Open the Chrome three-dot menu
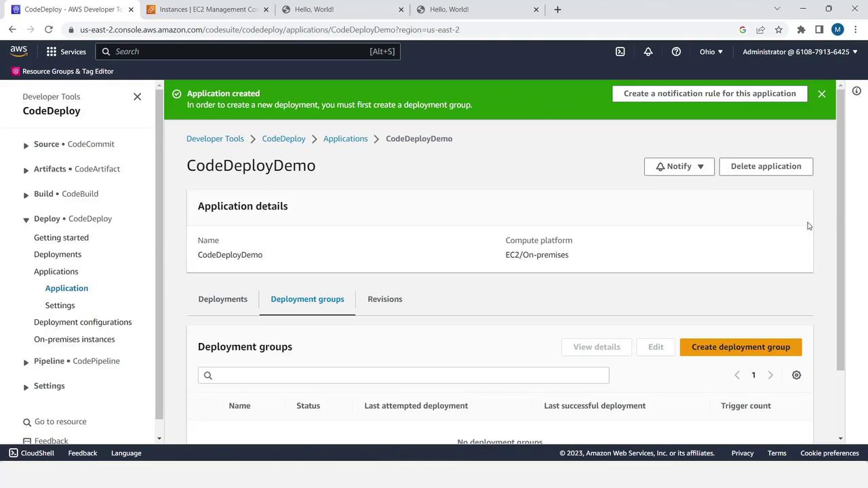868x488 pixels. tap(854, 30)
